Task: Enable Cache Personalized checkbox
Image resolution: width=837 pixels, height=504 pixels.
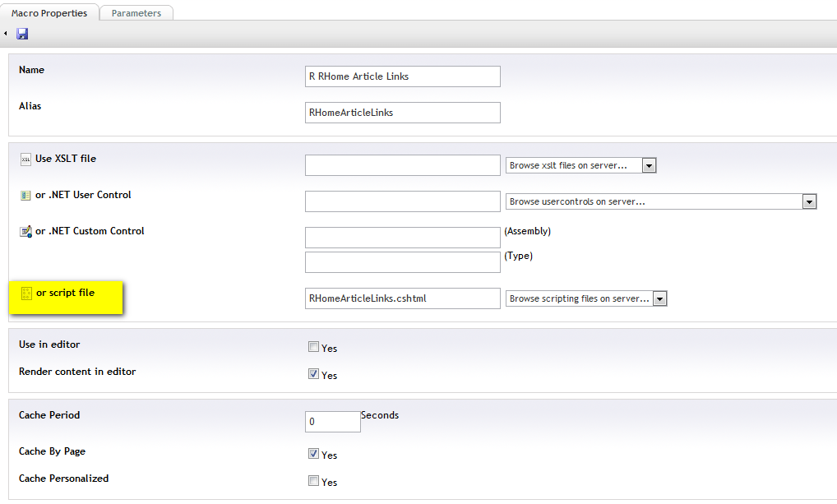Action: [313, 481]
